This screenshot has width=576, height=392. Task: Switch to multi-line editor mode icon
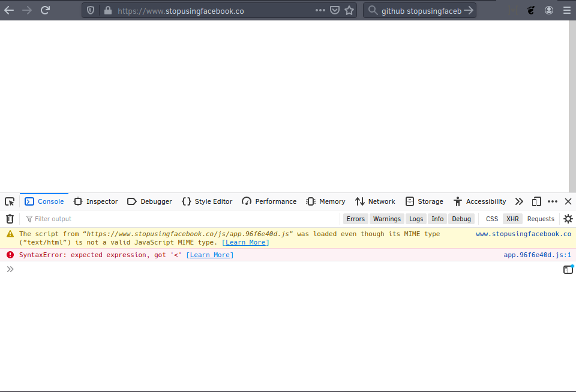[568, 269]
